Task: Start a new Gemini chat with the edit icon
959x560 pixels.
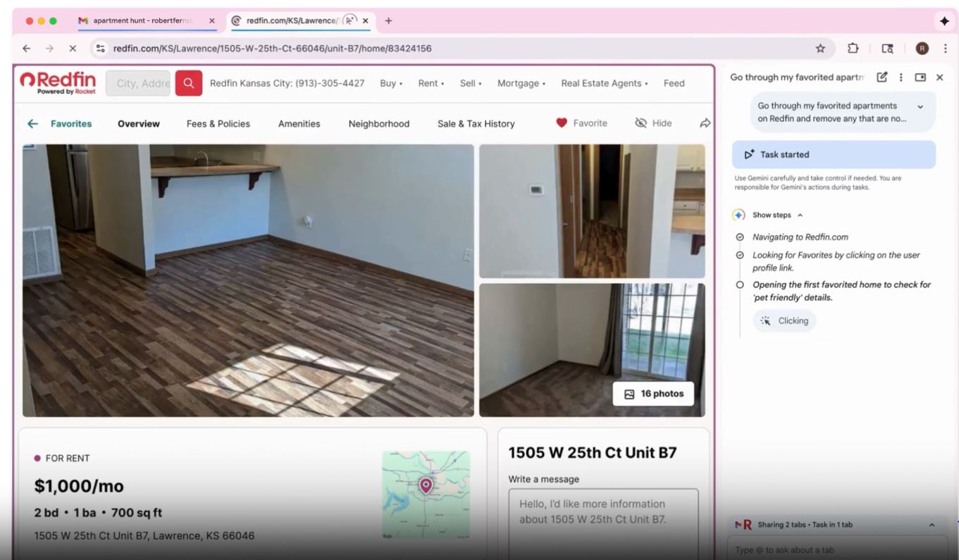Action: pyautogui.click(x=881, y=77)
